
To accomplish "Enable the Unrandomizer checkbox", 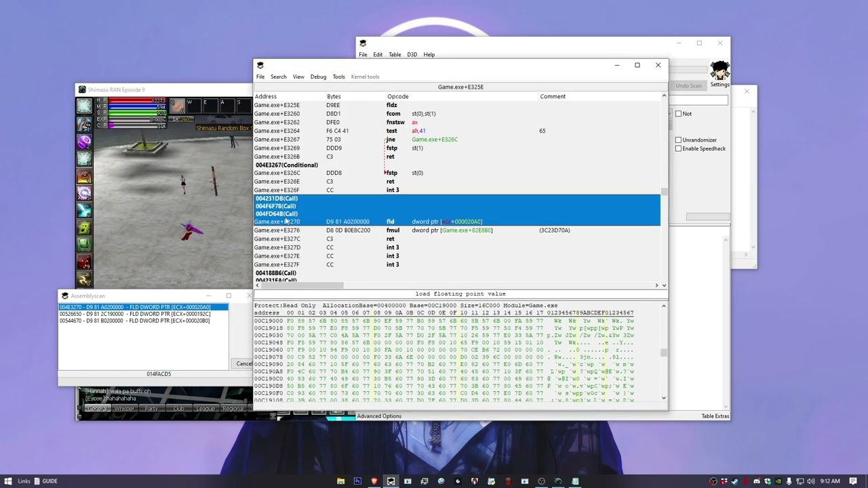I will point(678,140).
